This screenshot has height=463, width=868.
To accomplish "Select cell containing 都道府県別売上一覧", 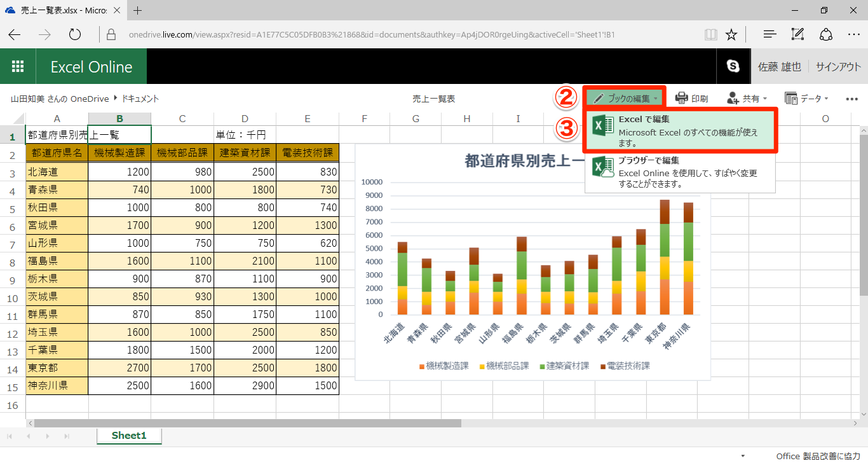I will tap(57, 135).
